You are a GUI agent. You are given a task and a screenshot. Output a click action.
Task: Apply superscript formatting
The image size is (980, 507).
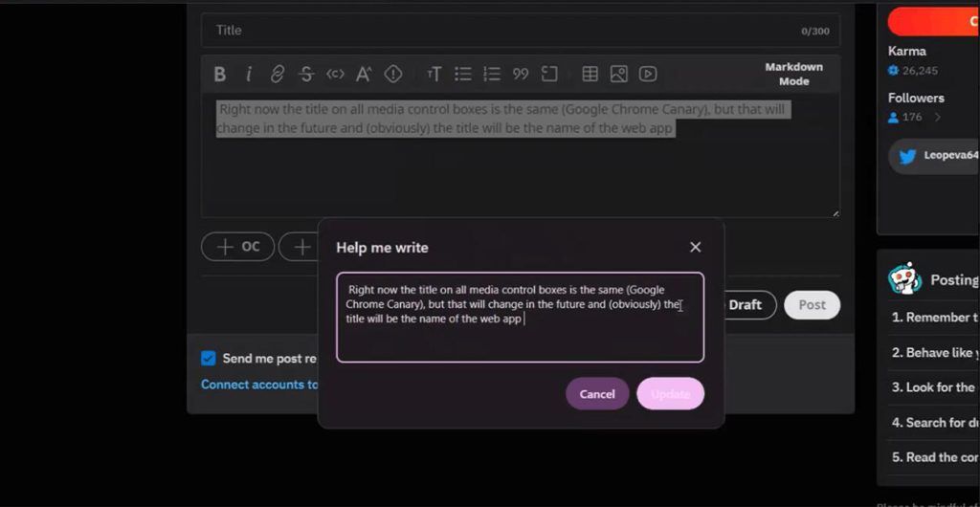(364, 74)
